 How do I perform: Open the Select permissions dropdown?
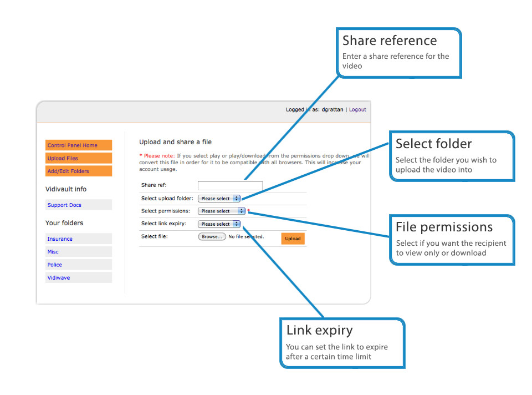(222, 211)
